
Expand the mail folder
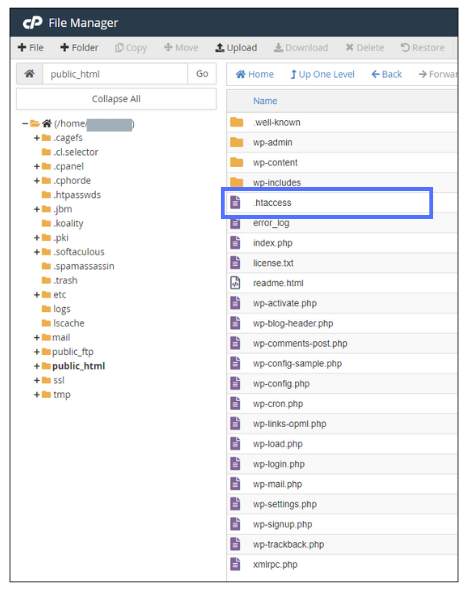click(x=37, y=338)
